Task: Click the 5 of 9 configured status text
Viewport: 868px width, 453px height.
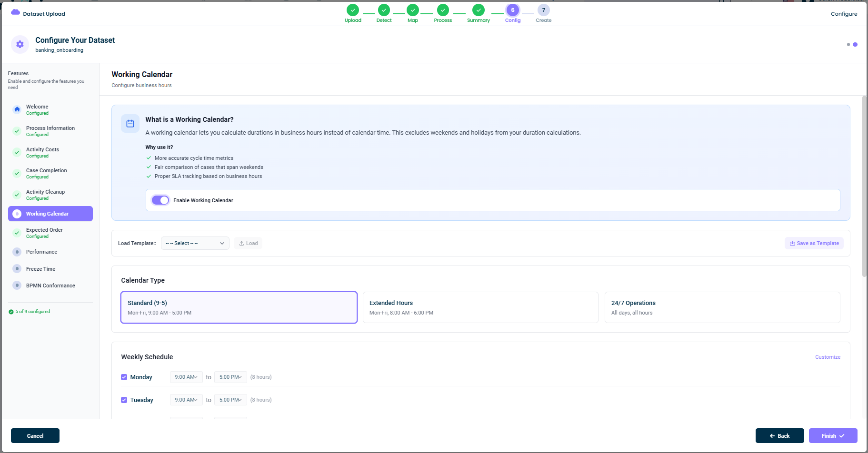Action: [32, 312]
